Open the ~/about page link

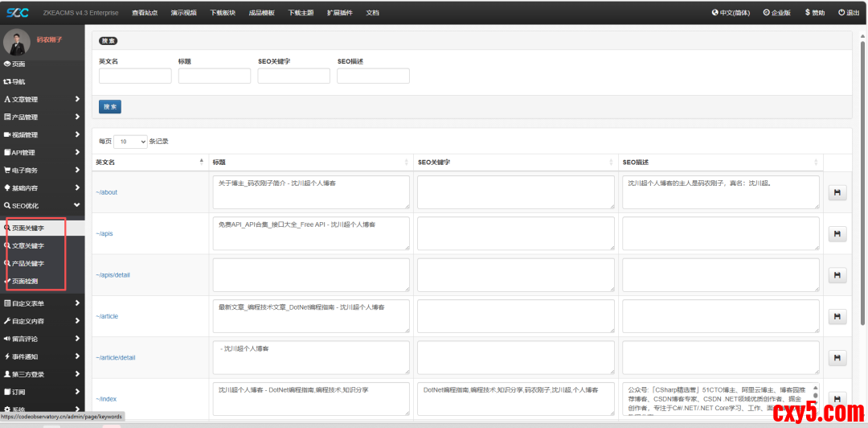tap(107, 192)
